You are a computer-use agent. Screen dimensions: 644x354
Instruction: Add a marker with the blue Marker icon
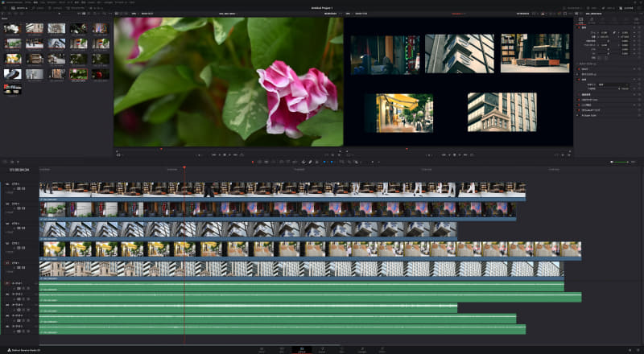[x=332, y=162]
